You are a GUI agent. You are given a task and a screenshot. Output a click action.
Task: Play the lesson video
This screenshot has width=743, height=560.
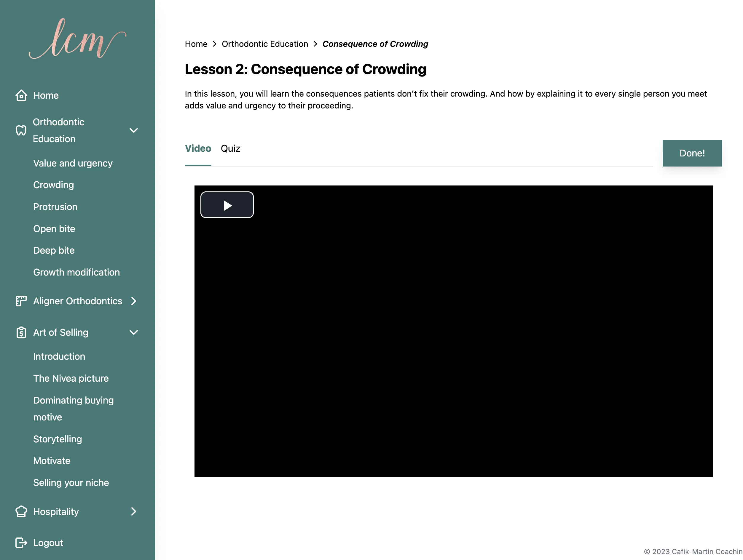pyautogui.click(x=227, y=205)
